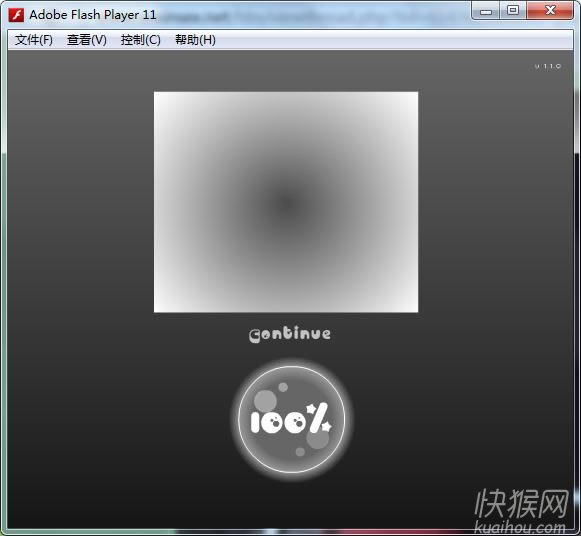Click the star beside the percent sign top
Image resolution: width=581 pixels, height=536 pixels.
(x=312, y=409)
